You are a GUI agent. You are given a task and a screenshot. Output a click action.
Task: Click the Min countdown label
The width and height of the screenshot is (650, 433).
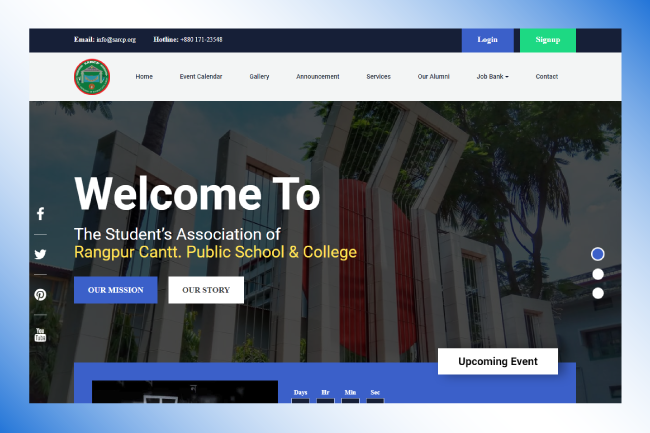coord(350,392)
